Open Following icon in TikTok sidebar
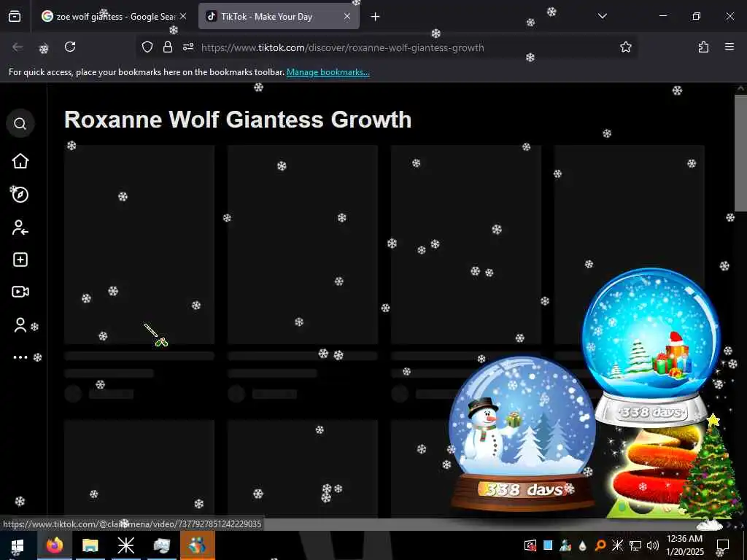 point(20,227)
